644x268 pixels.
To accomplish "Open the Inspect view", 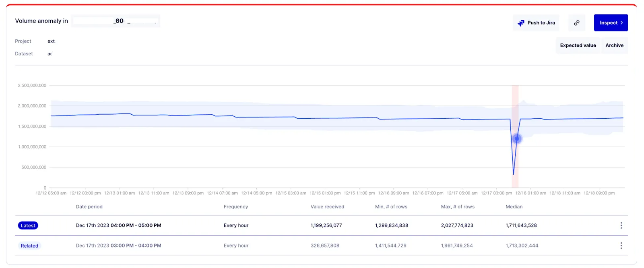I will pyautogui.click(x=608, y=23).
